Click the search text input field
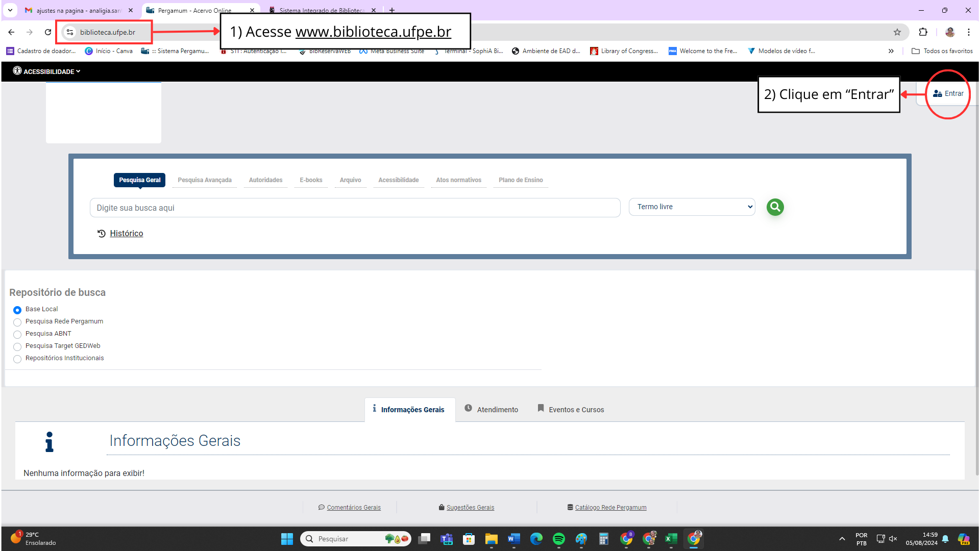The image size is (980, 551). pos(355,208)
